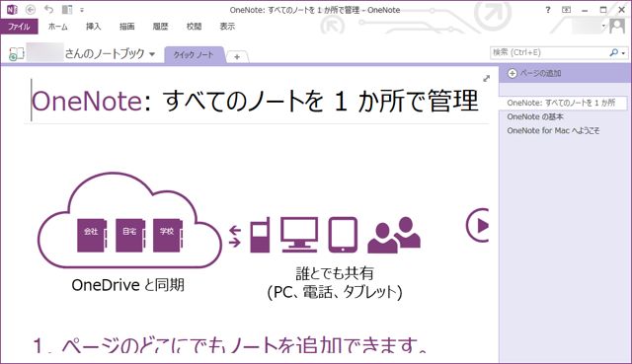Open the Customize Quick Access Toolbar arrow
The image size is (632, 364).
[82, 10]
